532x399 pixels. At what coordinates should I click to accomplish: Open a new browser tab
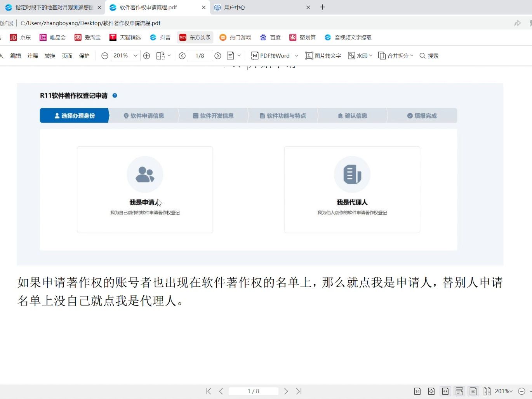(x=322, y=7)
